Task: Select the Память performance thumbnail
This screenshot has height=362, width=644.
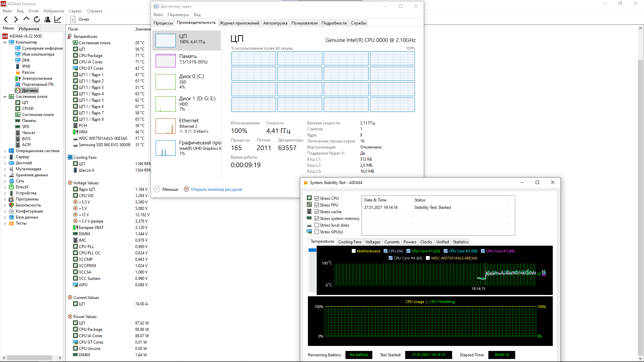Action: pyautogui.click(x=166, y=61)
